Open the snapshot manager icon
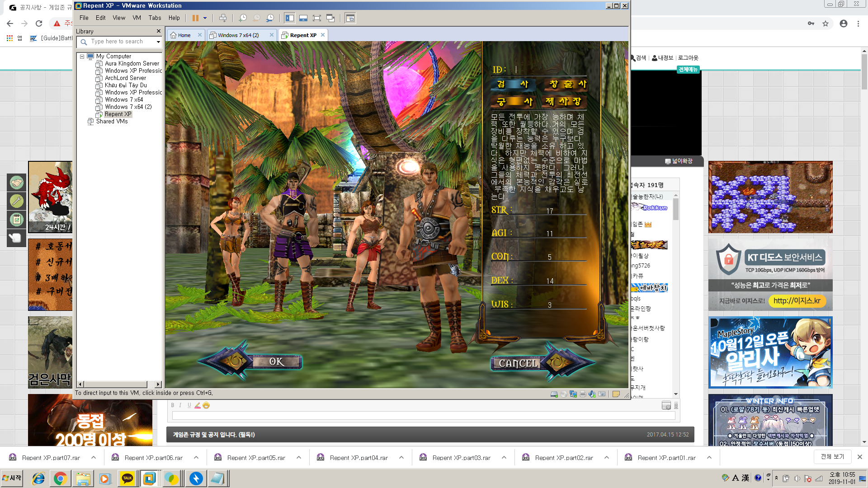The image size is (868, 488). 270,18
